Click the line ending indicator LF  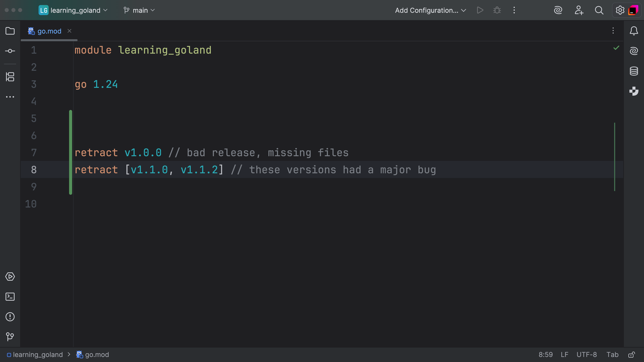pos(564,354)
